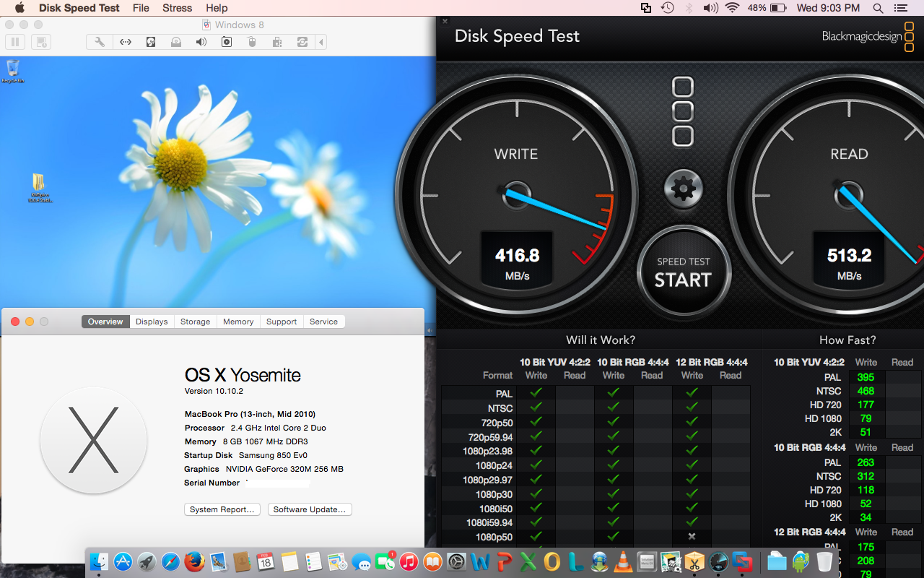Click the sharing sync icon in VM toolbar
This screenshot has width=924, height=578.
(302, 42)
